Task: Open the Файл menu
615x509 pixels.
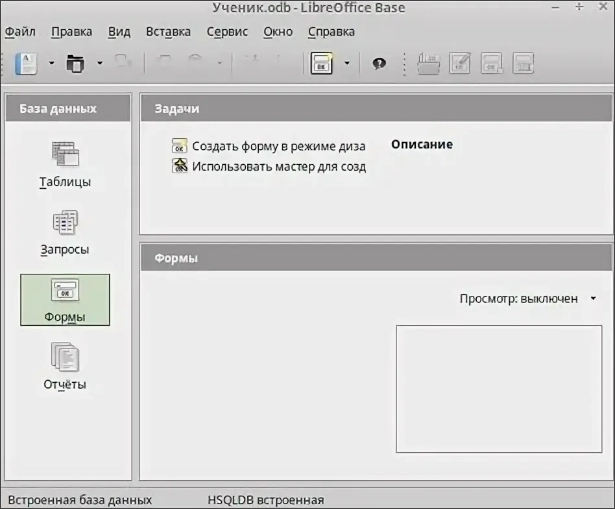Action: click(x=20, y=32)
